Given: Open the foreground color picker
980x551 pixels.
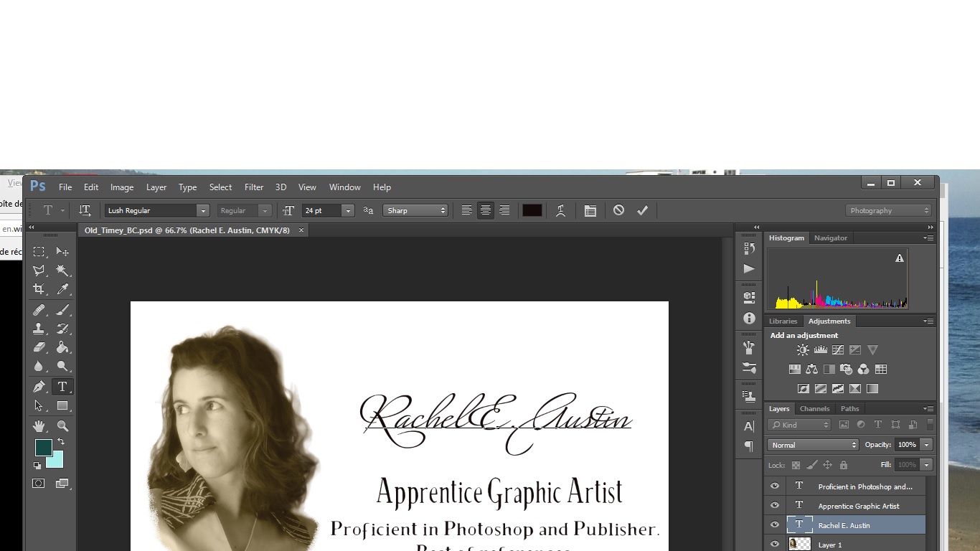Looking at the screenshot, I should (x=43, y=448).
